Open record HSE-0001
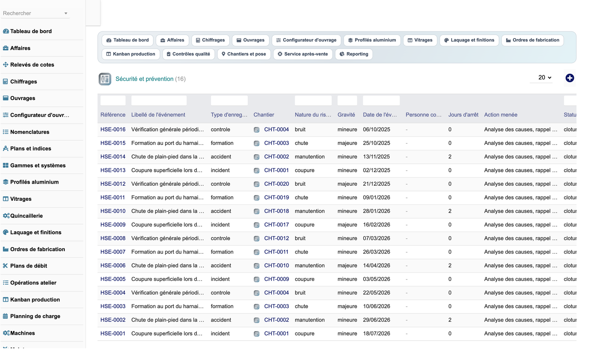Screen dimensions: 589x364 (113, 333)
